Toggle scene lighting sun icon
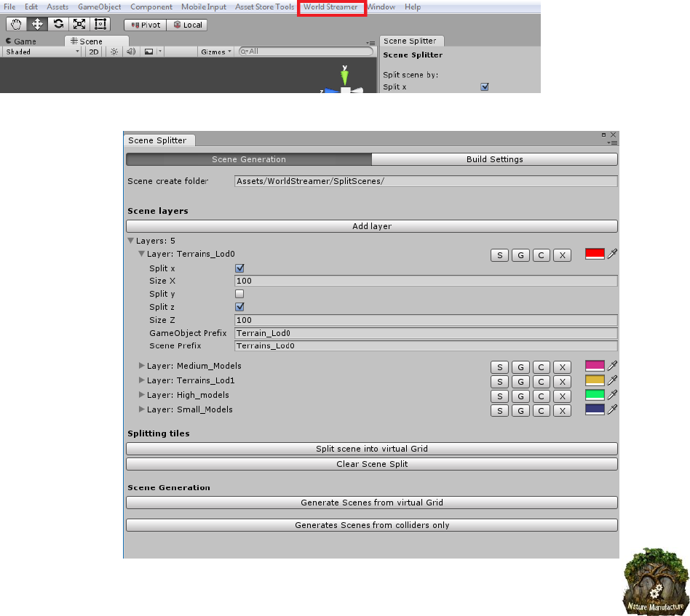Image resolution: width=690 pixels, height=616 pixels. pos(114,52)
